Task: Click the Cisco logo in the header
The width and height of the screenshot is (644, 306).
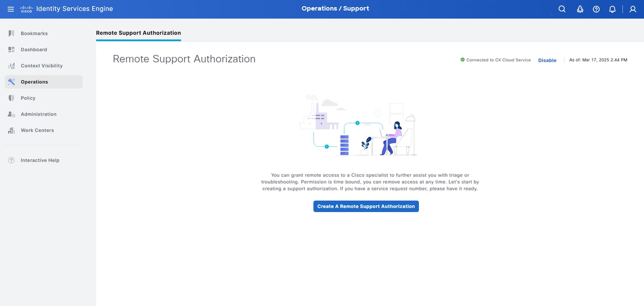Action: point(26,8)
